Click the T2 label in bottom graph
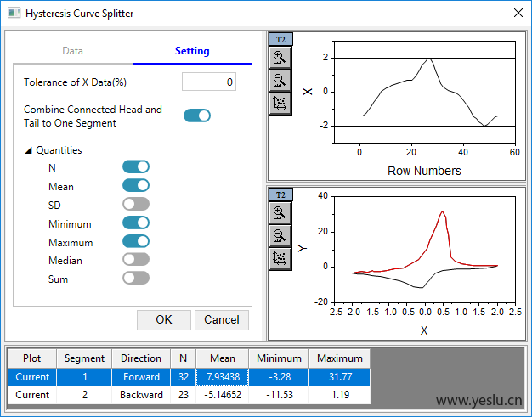532x417 pixels. tap(280, 195)
